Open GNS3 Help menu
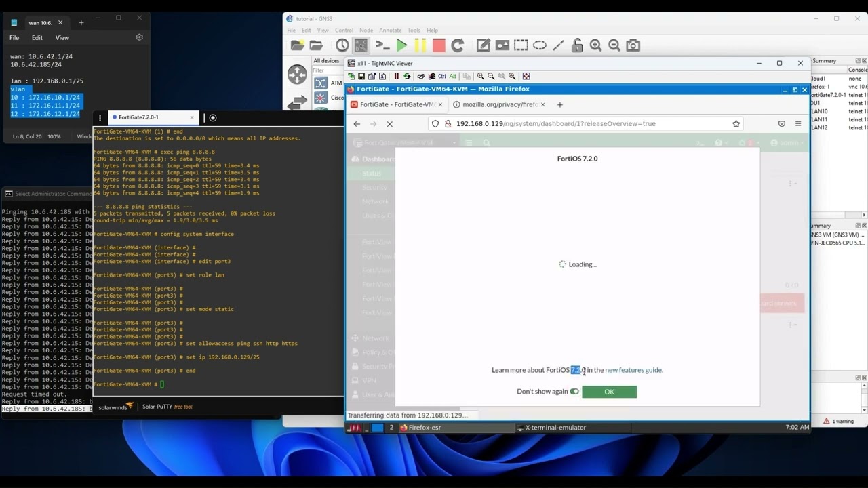This screenshot has height=488, width=868. 432,30
